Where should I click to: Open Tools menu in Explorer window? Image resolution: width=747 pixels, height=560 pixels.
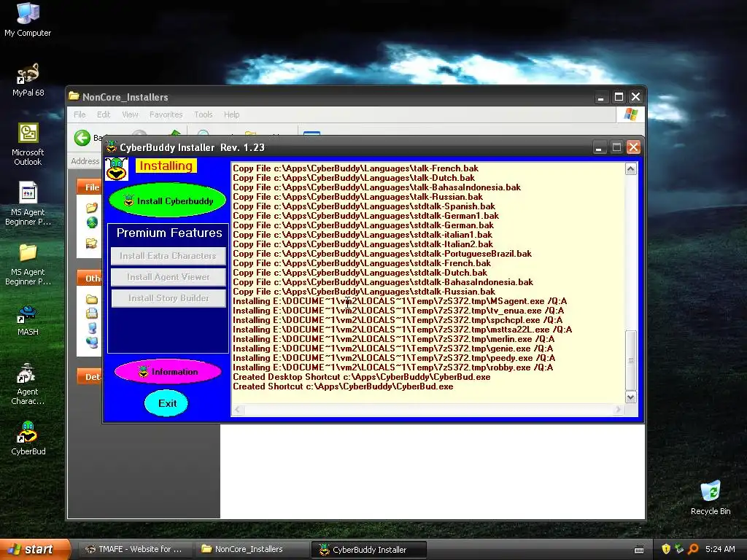click(203, 114)
